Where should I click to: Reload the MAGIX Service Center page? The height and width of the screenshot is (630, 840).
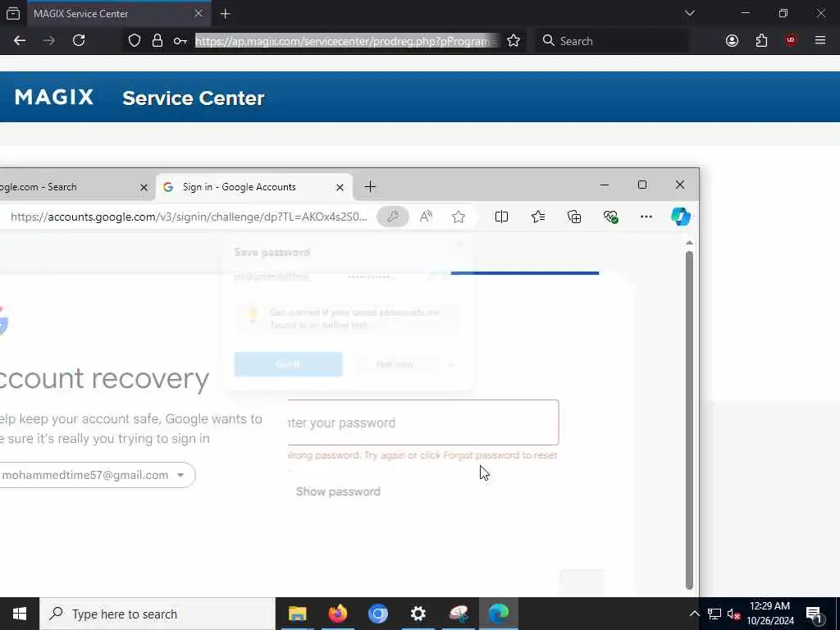point(79,41)
